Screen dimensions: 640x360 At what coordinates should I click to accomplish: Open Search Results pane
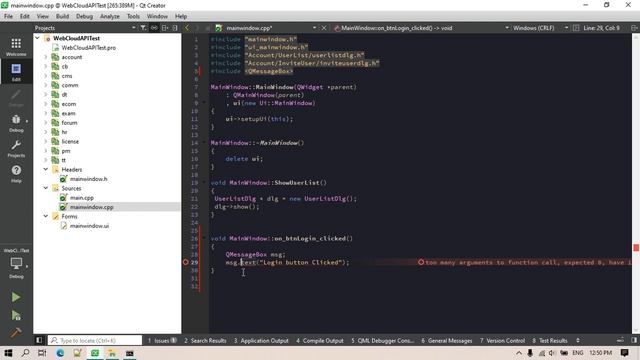(x=205, y=340)
